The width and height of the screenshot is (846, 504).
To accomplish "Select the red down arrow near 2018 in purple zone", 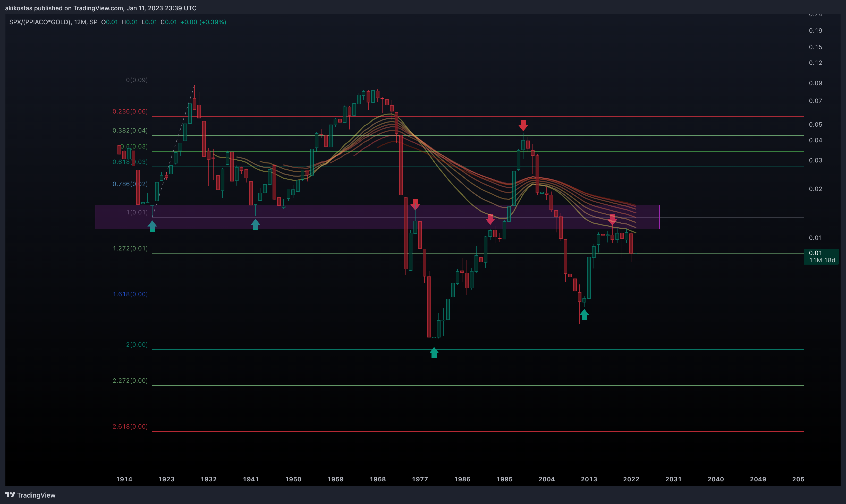I will [612, 220].
